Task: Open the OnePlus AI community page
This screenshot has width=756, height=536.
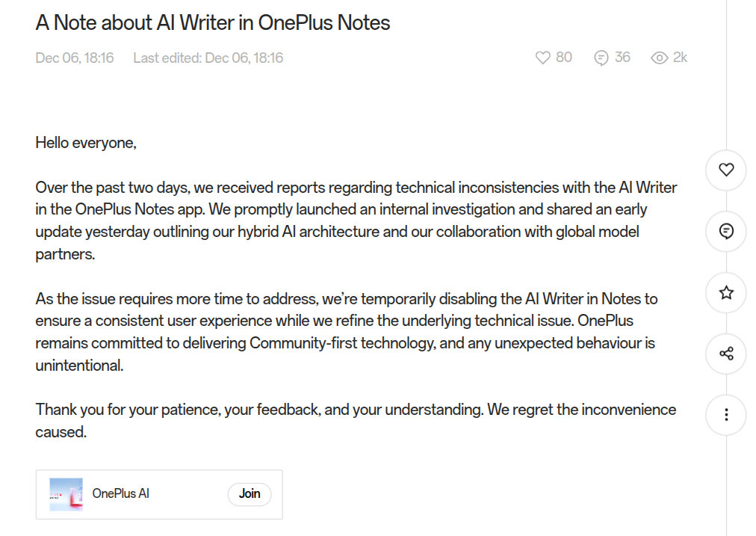Action: click(x=123, y=493)
